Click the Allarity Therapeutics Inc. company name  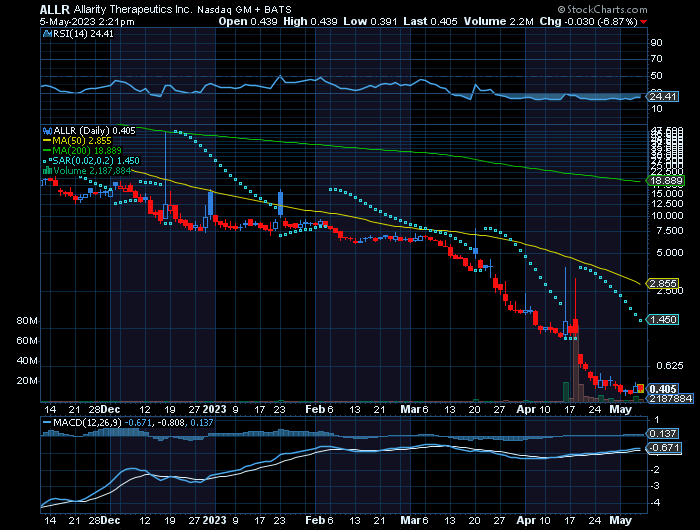133,9
